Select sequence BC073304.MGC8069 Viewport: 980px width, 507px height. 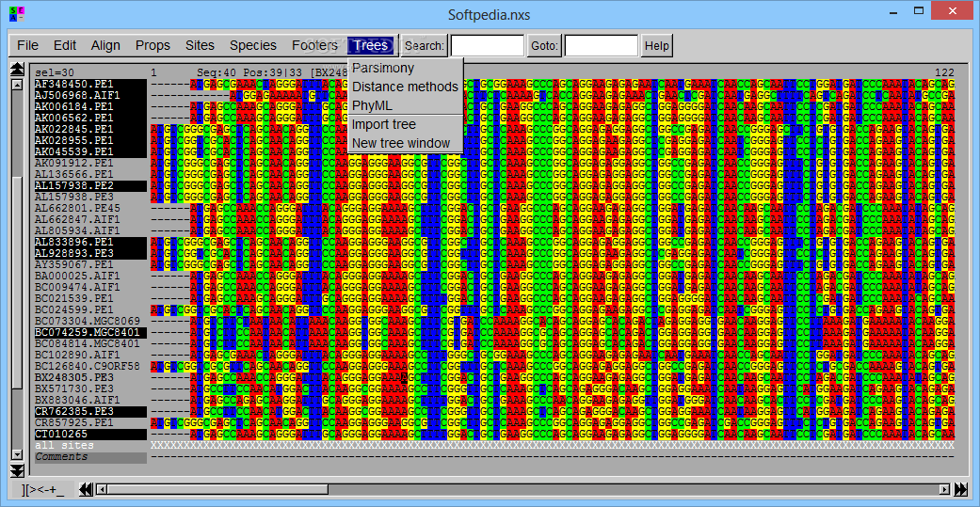pyautogui.click(x=90, y=321)
